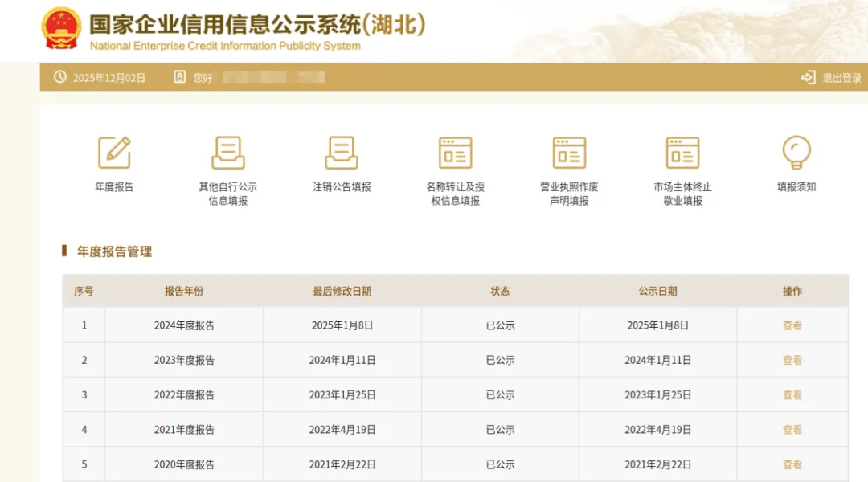Image resolution: width=868 pixels, height=482 pixels.
Task: Click 2023年1月25日 in the 公示日期 column
Action: 657,395
